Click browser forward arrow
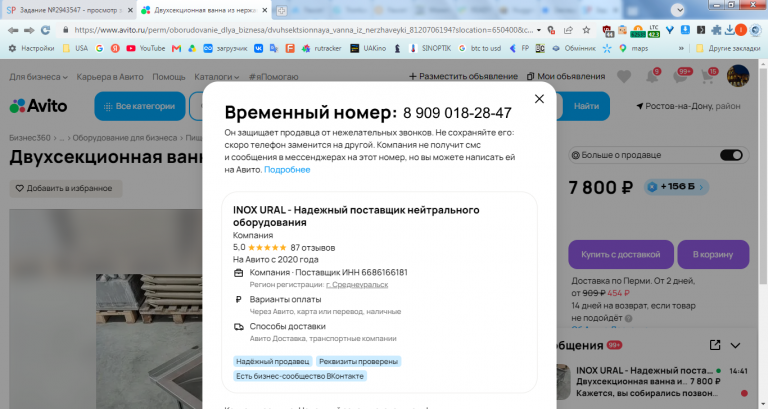The width and height of the screenshot is (768, 409). (29, 30)
